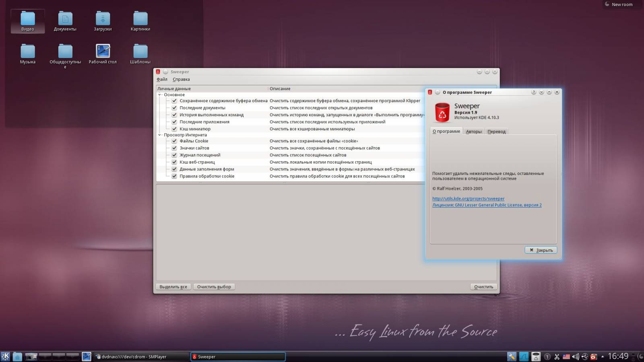The width and height of the screenshot is (644, 362).
Task: Open the Справка menu in Sweeper
Action: [x=181, y=80]
